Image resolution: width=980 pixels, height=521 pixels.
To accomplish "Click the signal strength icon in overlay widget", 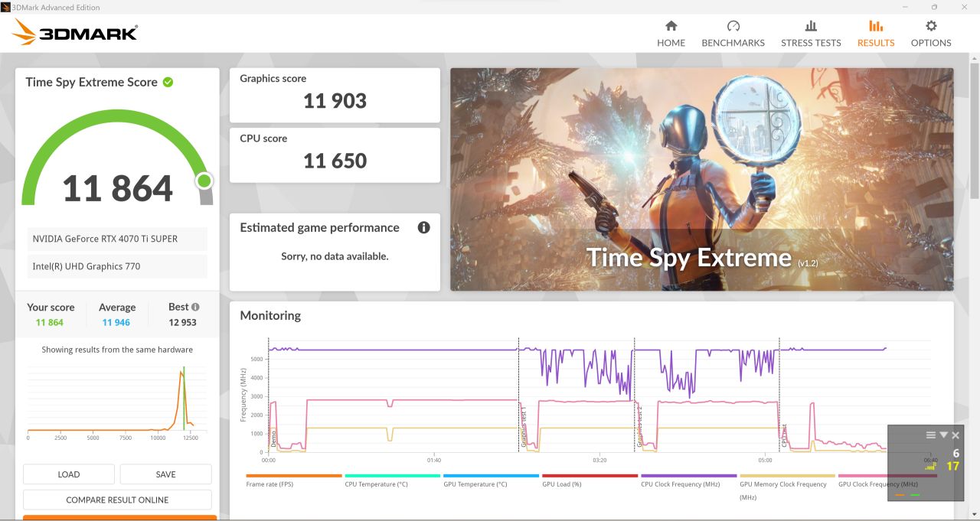I will (930, 466).
